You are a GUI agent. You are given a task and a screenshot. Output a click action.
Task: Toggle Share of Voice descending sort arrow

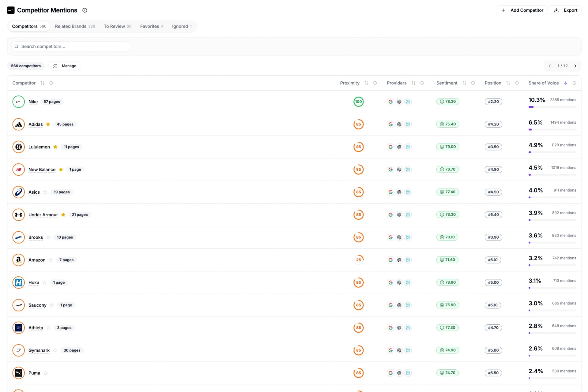566,83
